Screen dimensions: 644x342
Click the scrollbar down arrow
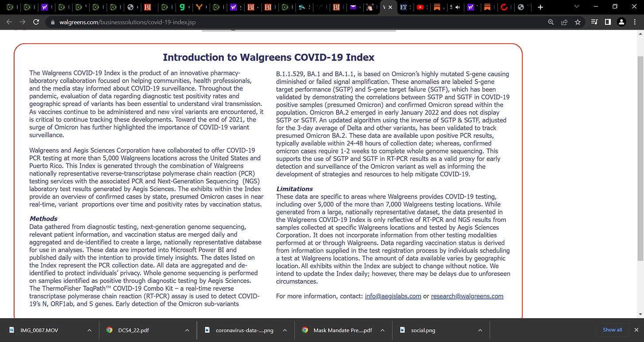[640, 314]
